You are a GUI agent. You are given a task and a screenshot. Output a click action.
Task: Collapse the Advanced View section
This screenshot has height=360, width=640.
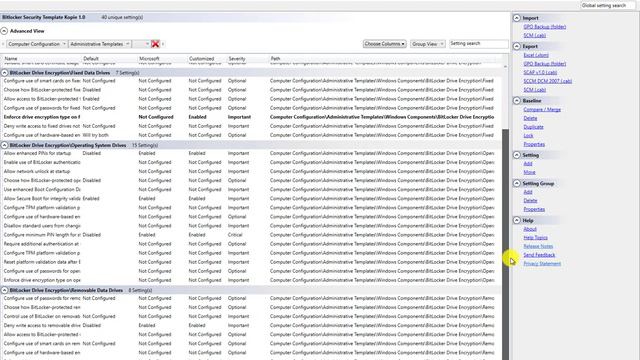(x=4, y=31)
